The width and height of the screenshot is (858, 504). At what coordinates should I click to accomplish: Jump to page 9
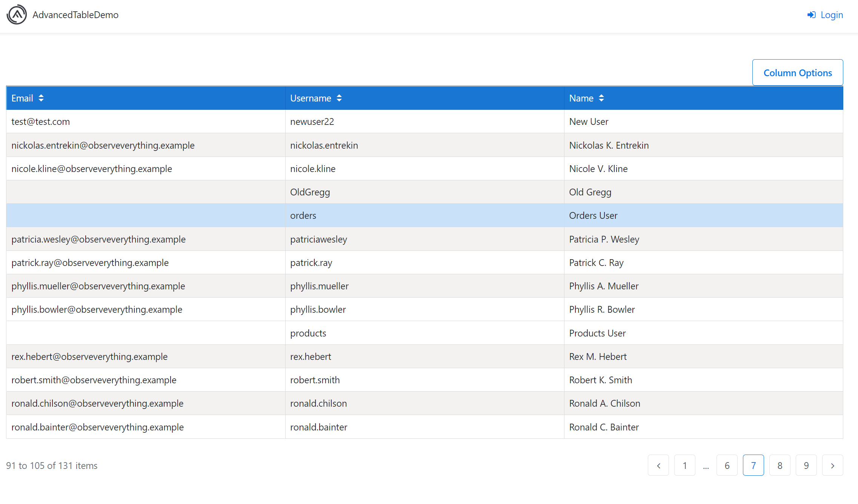tap(806, 466)
